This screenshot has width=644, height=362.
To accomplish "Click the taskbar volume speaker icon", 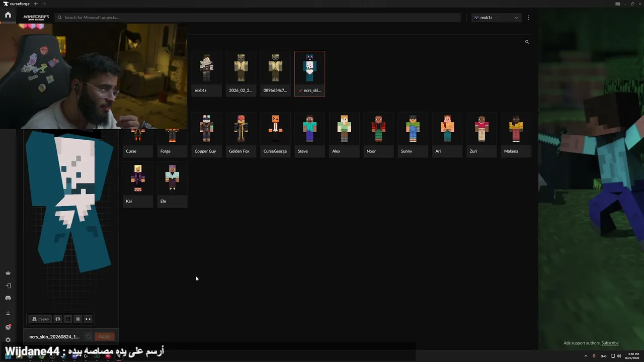I will click(x=619, y=356).
